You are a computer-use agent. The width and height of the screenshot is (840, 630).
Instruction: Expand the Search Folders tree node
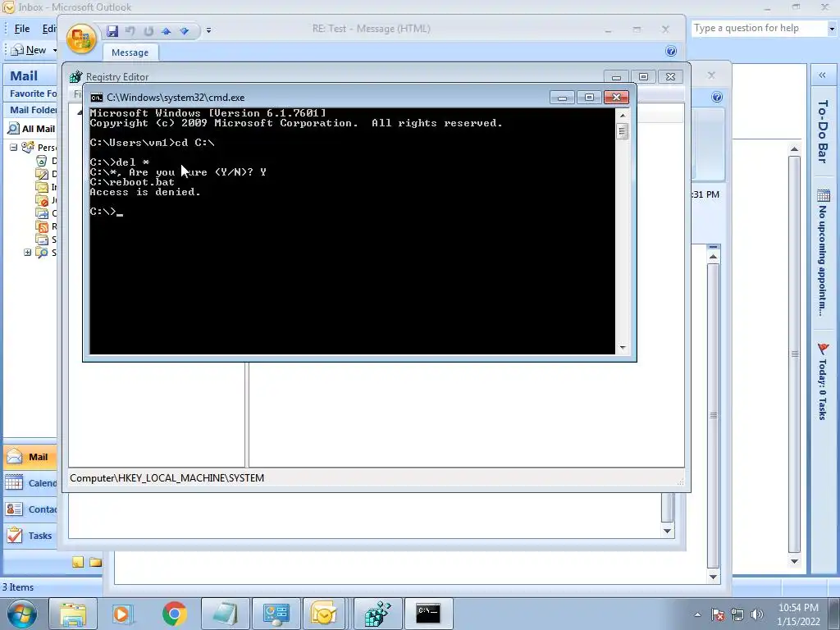pyautogui.click(x=27, y=253)
